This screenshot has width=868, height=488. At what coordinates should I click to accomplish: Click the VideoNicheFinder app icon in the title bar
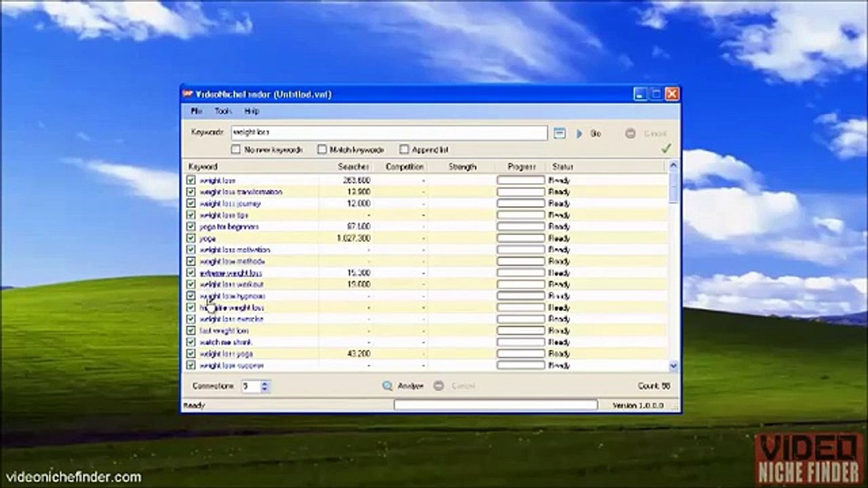[x=188, y=94]
